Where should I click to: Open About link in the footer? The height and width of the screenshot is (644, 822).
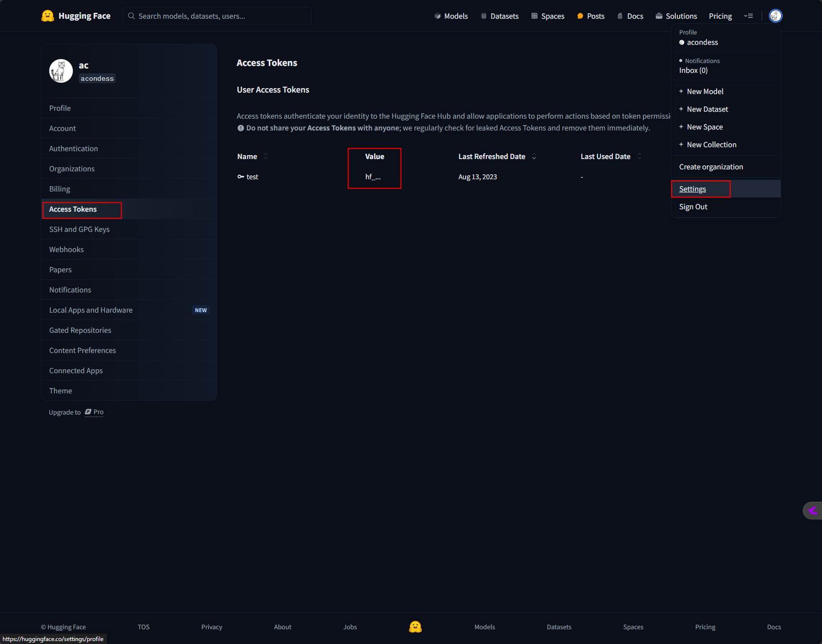click(283, 627)
